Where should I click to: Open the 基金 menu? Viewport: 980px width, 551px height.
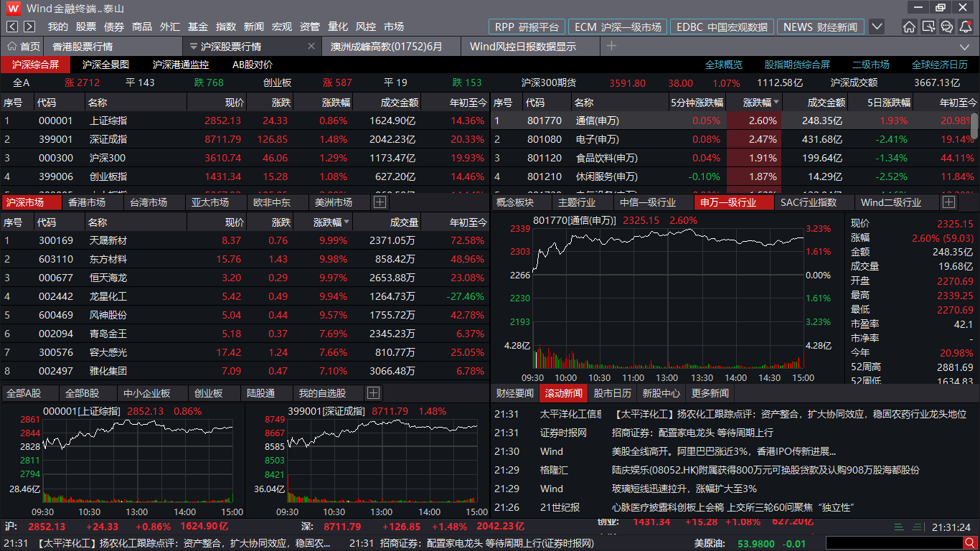198,27
